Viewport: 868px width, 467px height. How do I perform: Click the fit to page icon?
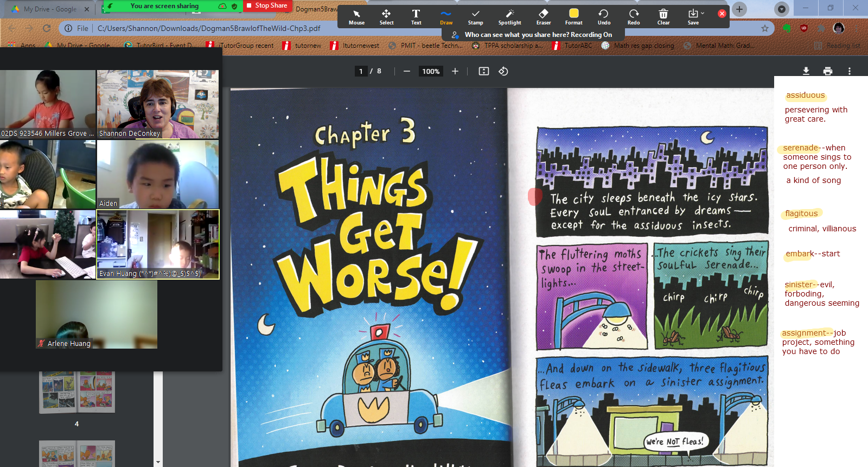tap(484, 71)
